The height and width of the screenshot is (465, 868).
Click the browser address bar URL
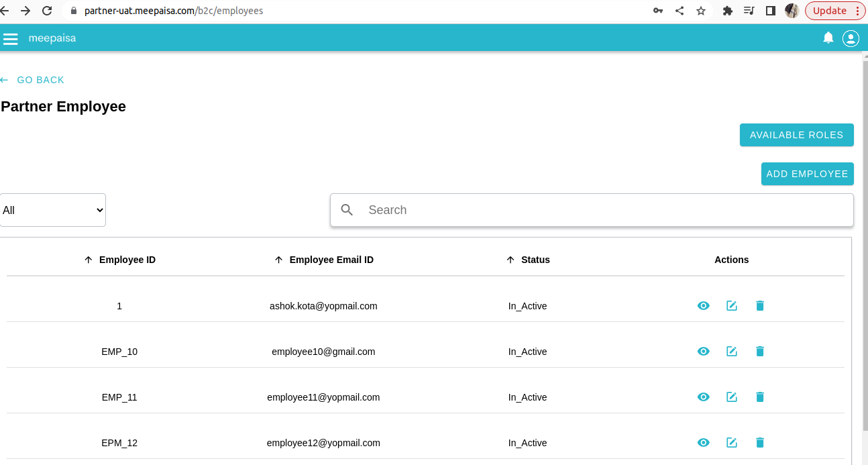tap(174, 11)
